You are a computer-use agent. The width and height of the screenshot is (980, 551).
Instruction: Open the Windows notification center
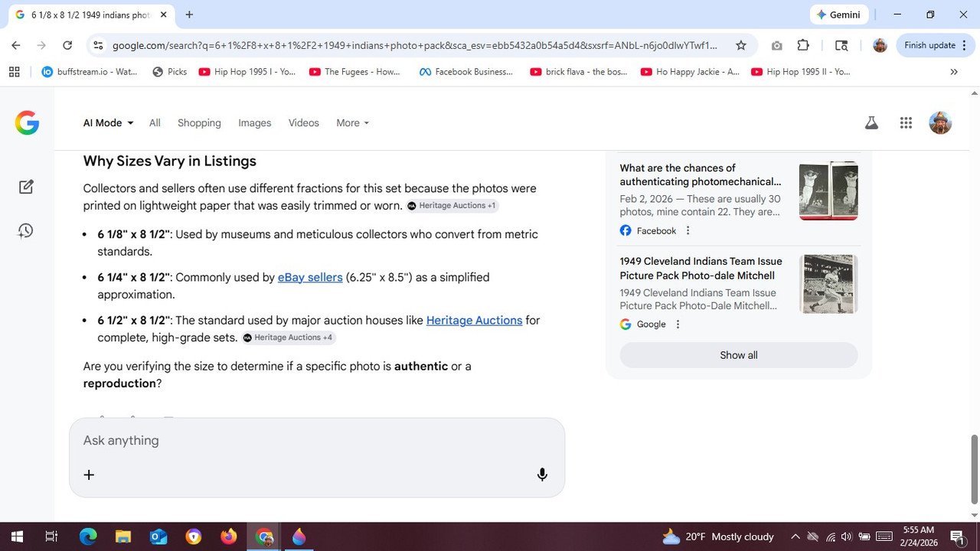point(957,536)
